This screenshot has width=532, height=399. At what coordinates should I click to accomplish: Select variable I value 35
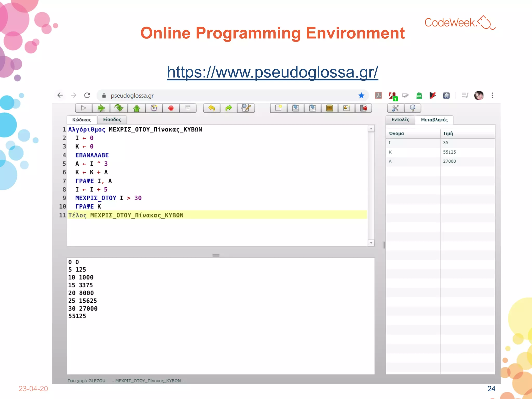441,143
